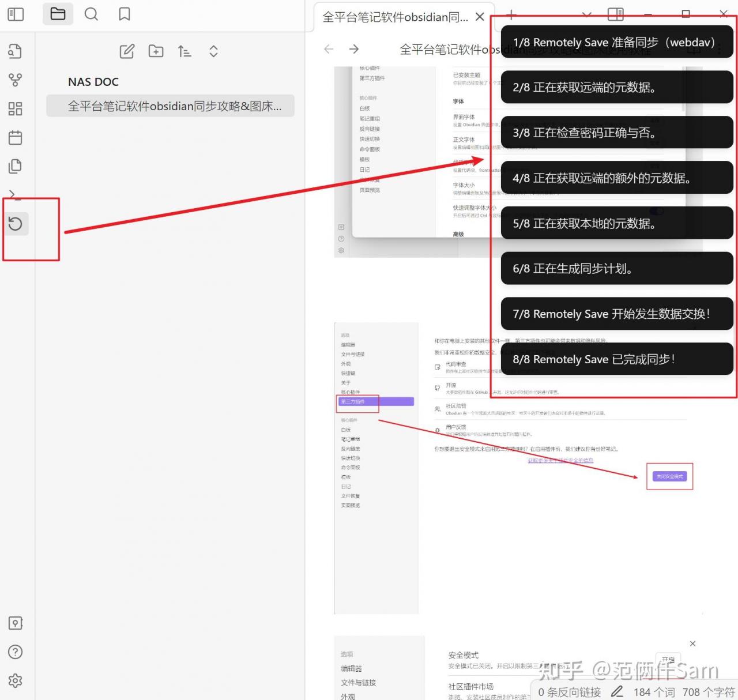This screenshot has height=700, width=738.
Task: Navigate forward in note history
Action: [354, 50]
